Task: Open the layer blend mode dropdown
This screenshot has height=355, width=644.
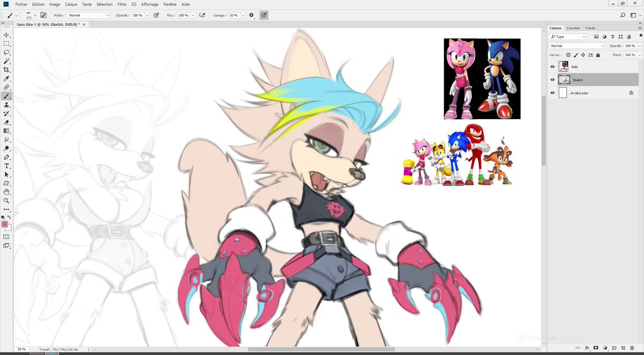Action: pos(577,46)
